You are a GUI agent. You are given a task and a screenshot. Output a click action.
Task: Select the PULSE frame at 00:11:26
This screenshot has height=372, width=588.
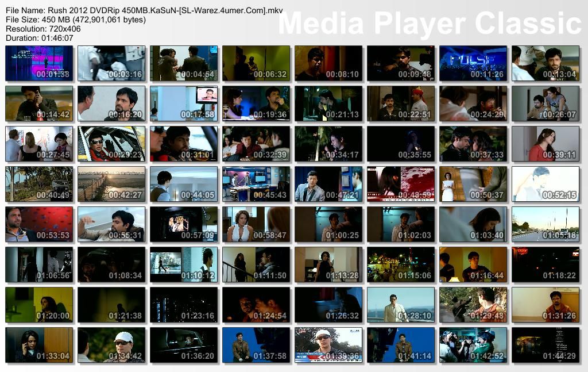tap(473, 63)
